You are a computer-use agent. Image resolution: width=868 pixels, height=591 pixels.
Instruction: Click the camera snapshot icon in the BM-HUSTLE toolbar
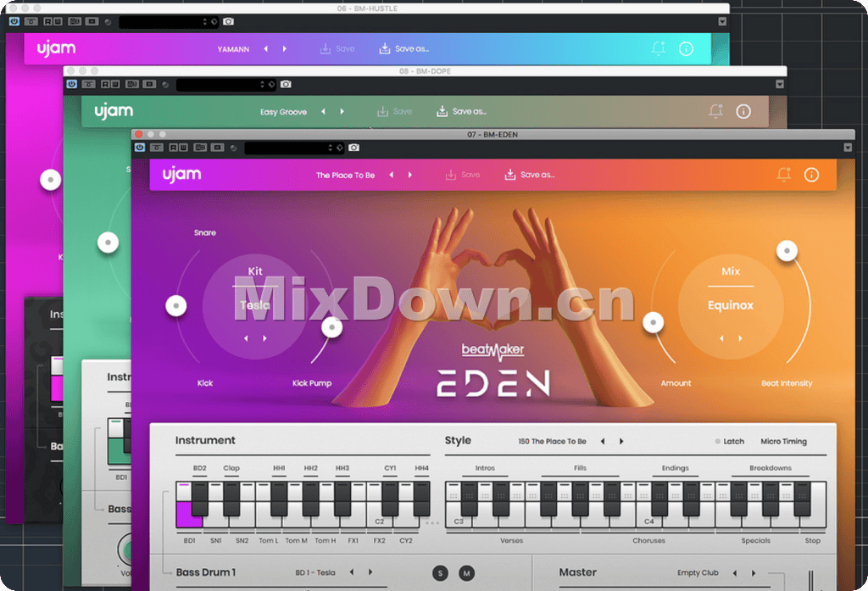[x=228, y=21]
